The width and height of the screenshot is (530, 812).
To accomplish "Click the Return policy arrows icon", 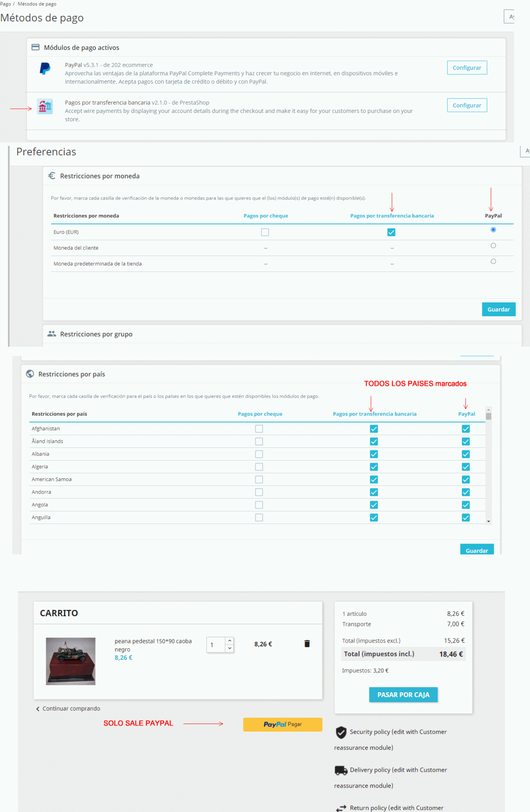I will tap(341, 808).
